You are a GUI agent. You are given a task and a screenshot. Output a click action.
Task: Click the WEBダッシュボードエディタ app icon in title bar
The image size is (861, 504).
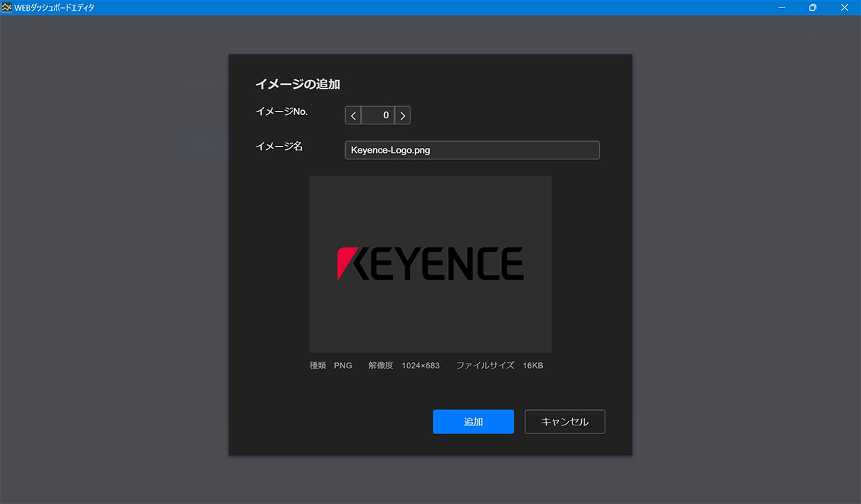pos(7,7)
